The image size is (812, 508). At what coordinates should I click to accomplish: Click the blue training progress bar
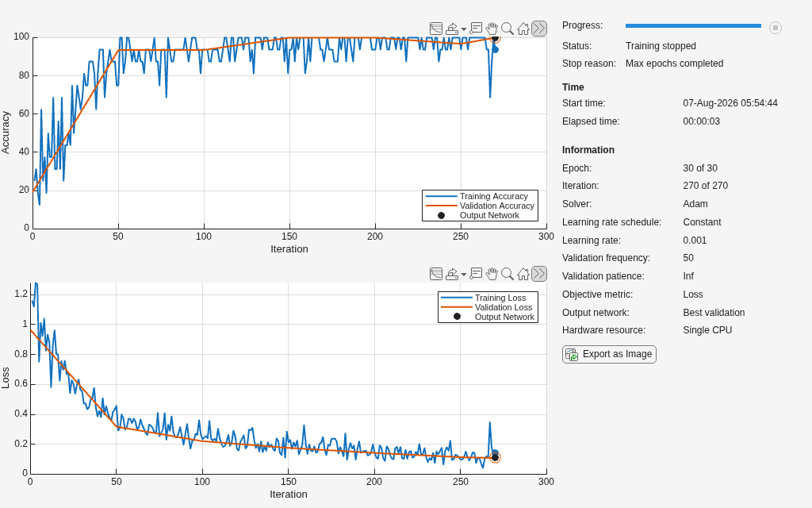tap(693, 25)
